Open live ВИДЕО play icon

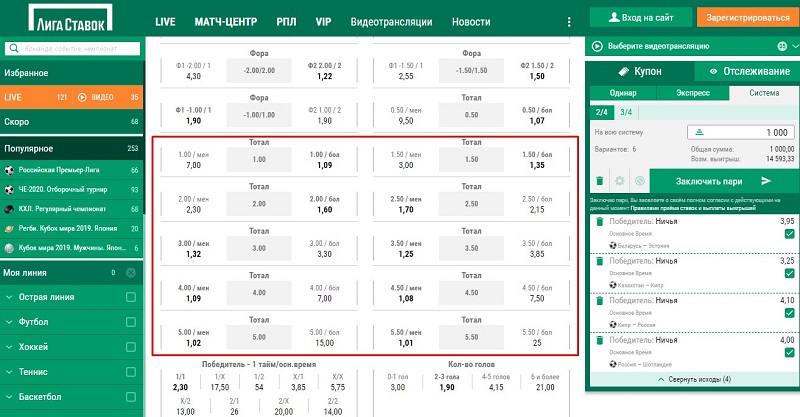tap(84, 97)
